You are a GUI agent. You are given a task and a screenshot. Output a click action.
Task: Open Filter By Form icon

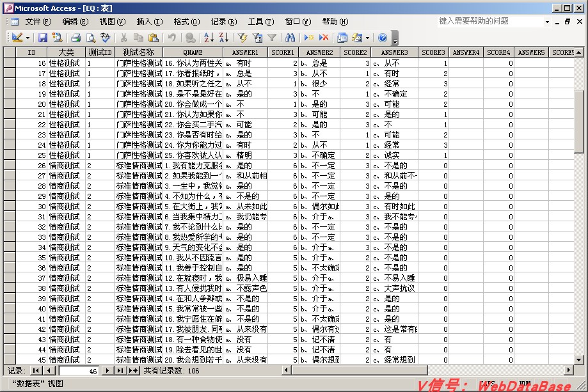pos(257,38)
